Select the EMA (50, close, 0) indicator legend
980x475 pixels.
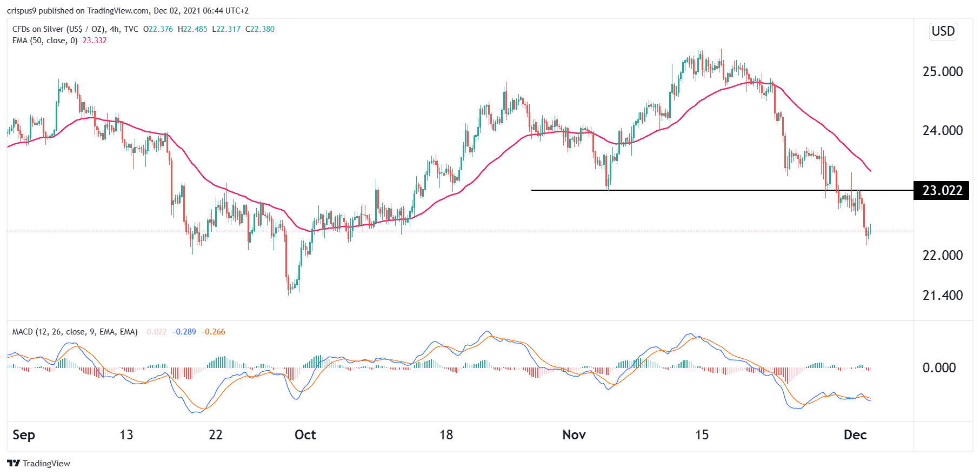45,41
